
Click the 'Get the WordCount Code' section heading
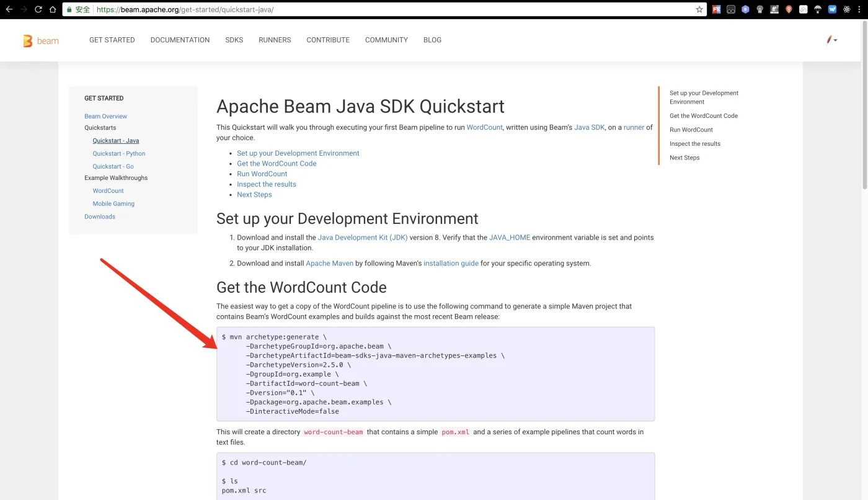pyautogui.click(x=301, y=288)
